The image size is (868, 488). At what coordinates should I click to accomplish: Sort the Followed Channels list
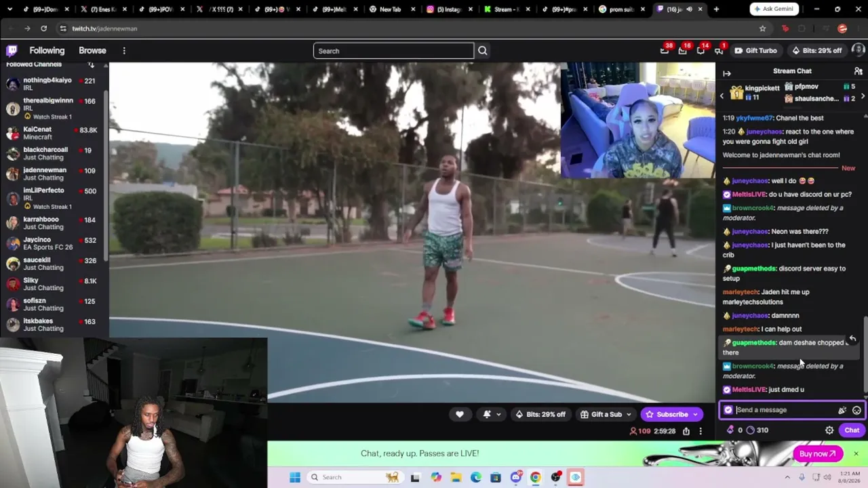click(91, 65)
